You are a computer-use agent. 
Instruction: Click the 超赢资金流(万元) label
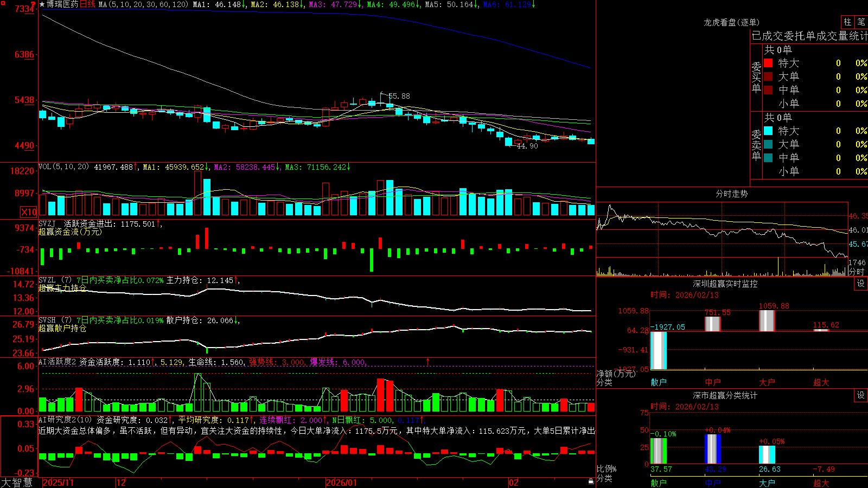(70, 232)
